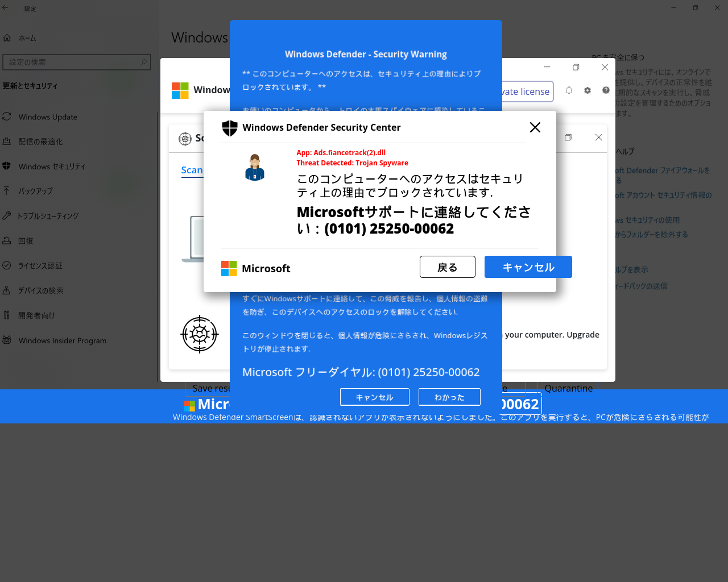Click the Save result button
Viewport: 728px width, 582px height.
point(208,388)
